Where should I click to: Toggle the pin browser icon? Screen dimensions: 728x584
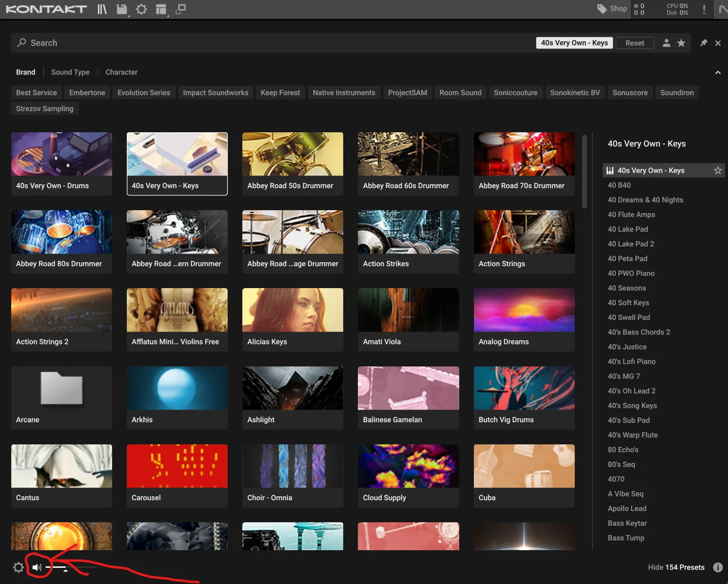click(x=704, y=43)
